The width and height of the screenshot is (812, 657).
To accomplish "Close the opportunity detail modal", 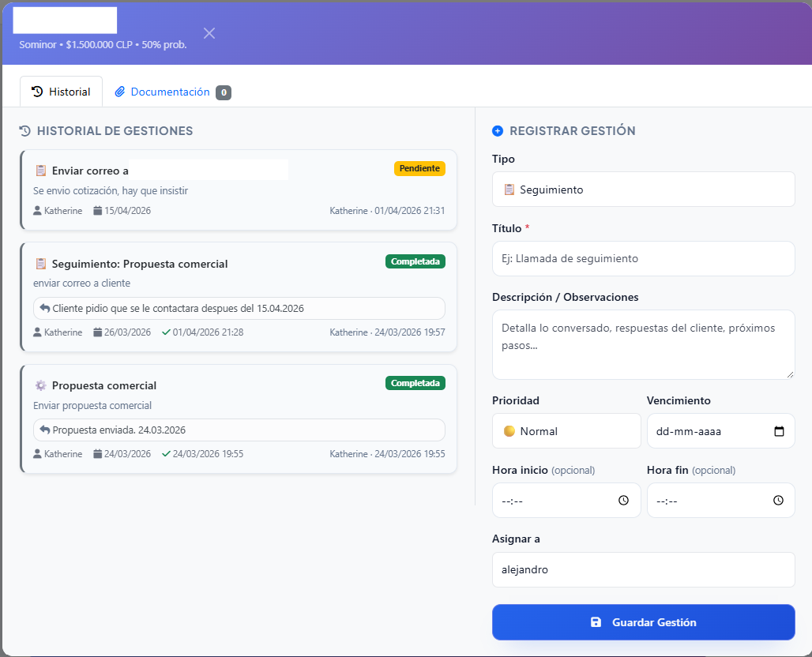I will pyautogui.click(x=209, y=33).
